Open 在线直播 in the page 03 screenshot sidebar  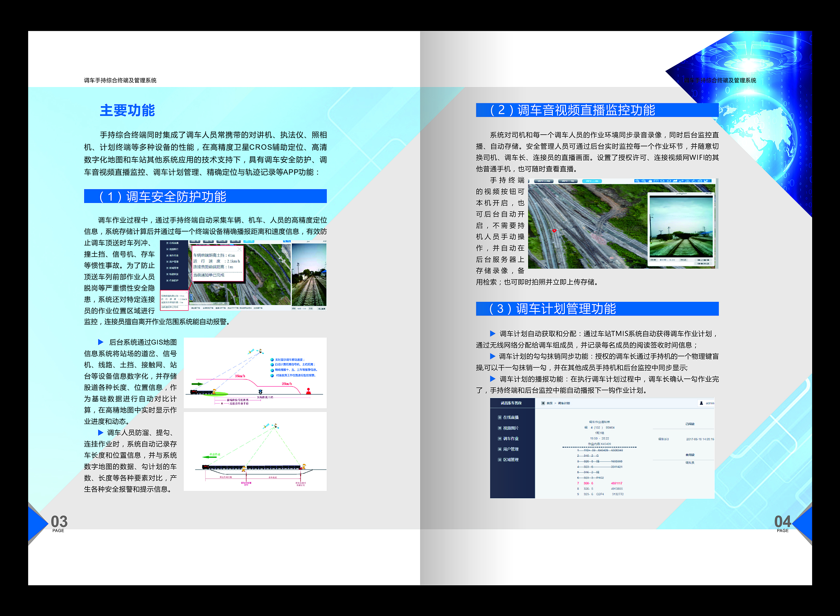pos(173,243)
